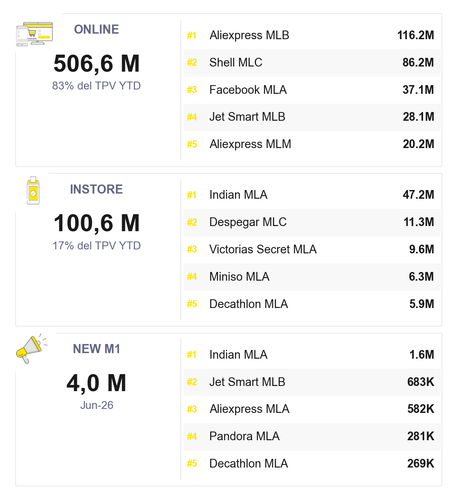The height and width of the screenshot is (500, 455).
Task: Click the 86.2M value
Action: [x=418, y=63]
